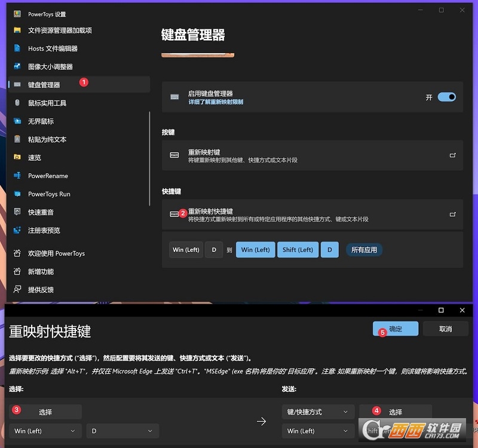Click the File Explorer add-ons folder icon

click(17, 30)
